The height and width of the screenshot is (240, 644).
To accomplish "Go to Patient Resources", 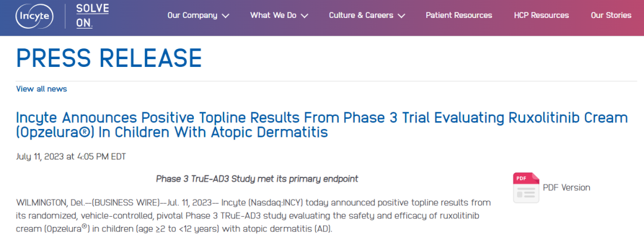I will pos(459,16).
